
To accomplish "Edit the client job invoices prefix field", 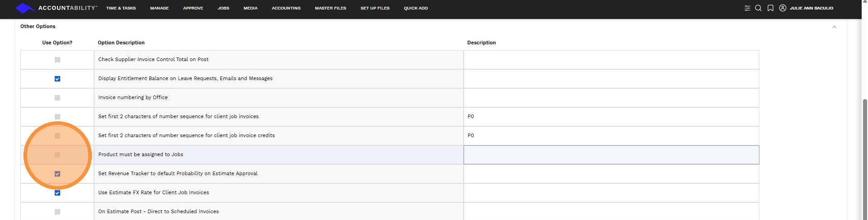I will coord(611,117).
